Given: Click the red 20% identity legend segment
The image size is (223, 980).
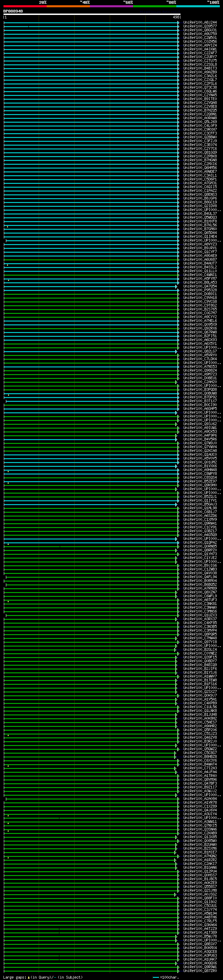Looking at the screenshot, I should click(25, 7).
